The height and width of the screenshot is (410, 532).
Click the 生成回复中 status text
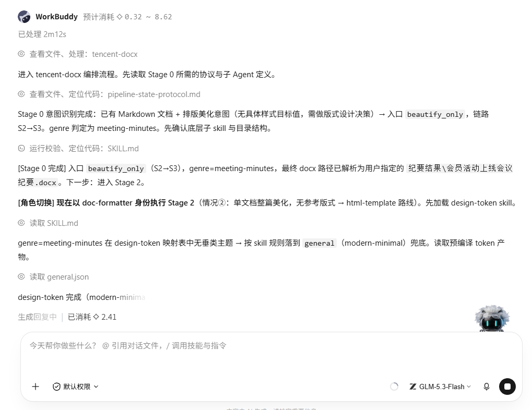click(x=37, y=317)
